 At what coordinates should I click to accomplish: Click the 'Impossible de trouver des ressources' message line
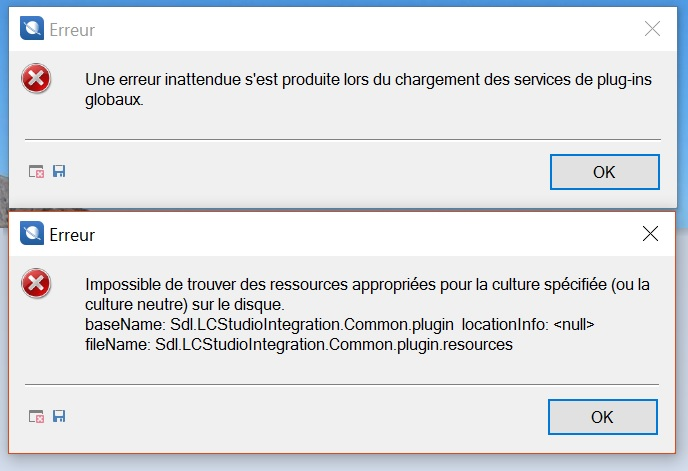[x=367, y=284]
